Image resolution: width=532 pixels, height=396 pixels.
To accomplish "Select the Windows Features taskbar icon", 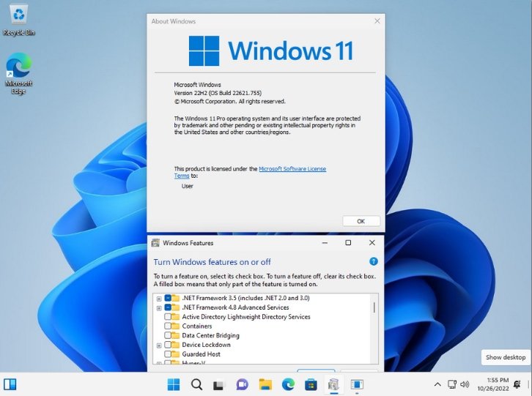I will point(334,384).
